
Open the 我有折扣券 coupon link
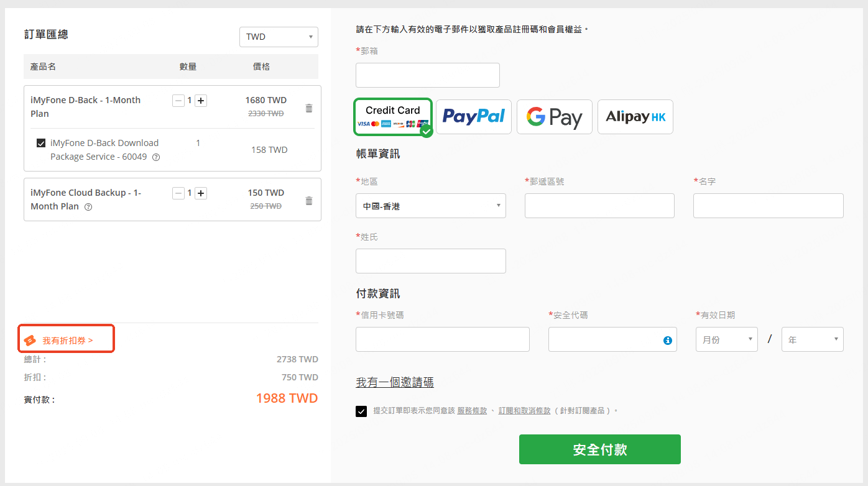coord(68,341)
